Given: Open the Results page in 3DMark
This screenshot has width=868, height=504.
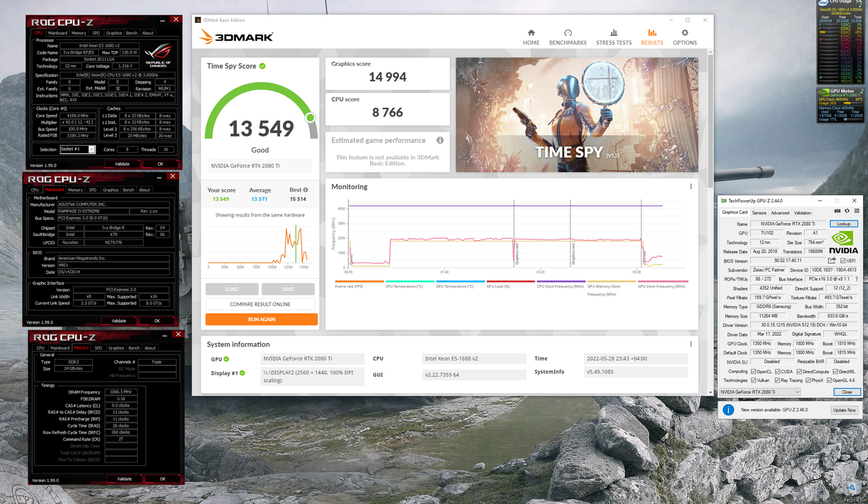Looking at the screenshot, I should click(652, 37).
